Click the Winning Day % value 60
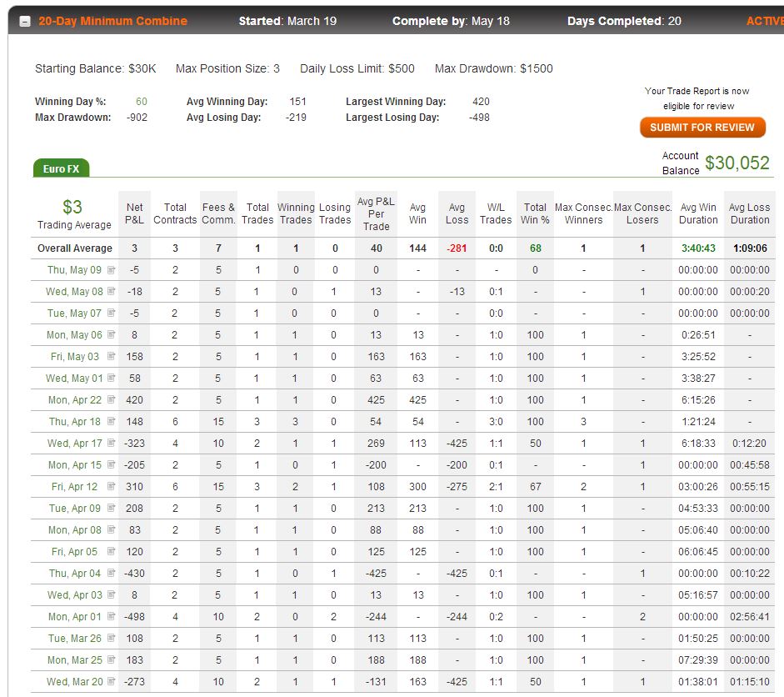This screenshot has height=697, width=784. 142,102
